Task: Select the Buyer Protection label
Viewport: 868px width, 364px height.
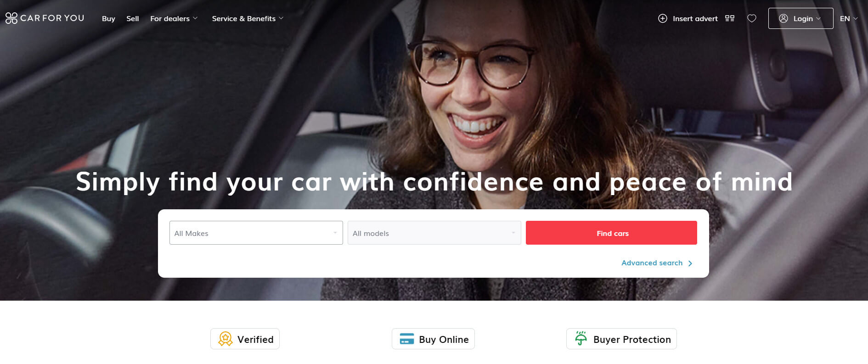Action: click(x=632, y=339)
